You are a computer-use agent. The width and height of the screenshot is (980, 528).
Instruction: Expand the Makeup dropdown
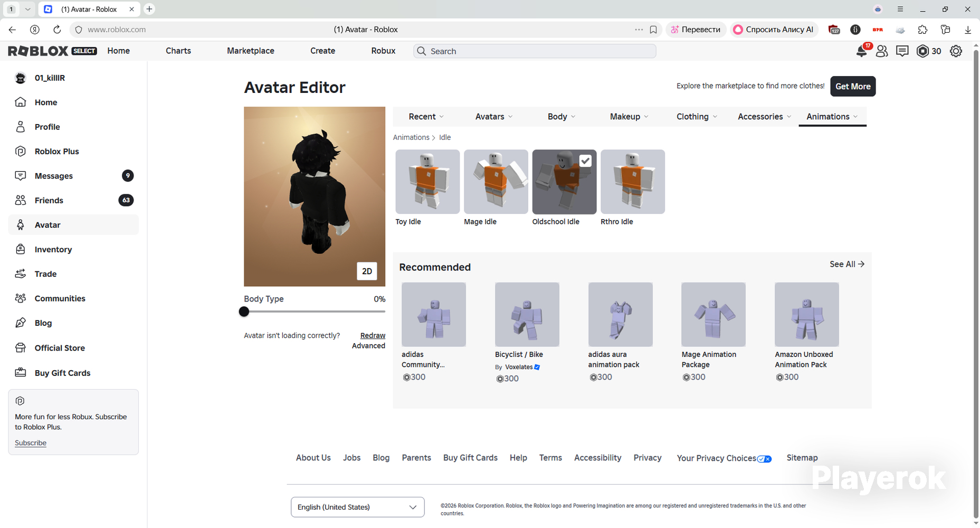click(x=629, y=117)
